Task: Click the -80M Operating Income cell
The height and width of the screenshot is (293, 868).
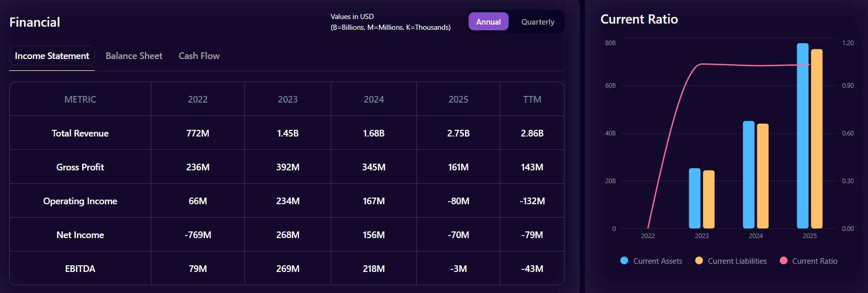Action: point(458,201)
